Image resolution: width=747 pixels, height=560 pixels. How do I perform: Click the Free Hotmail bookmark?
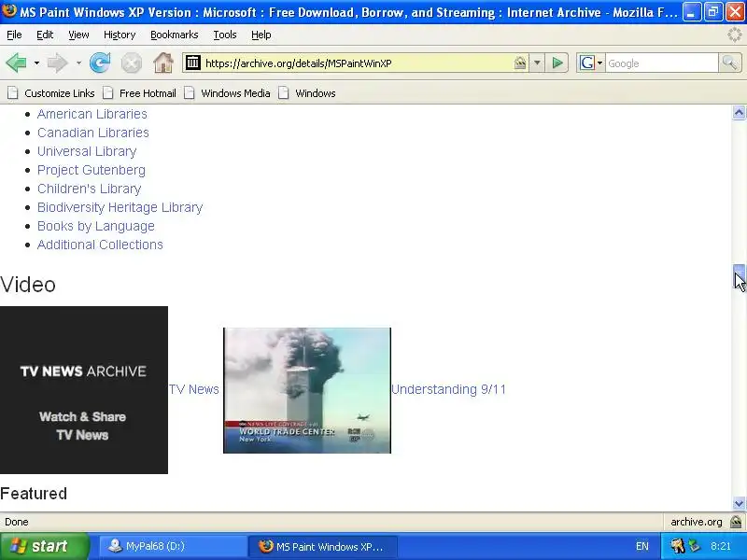[x=148, y=93]
